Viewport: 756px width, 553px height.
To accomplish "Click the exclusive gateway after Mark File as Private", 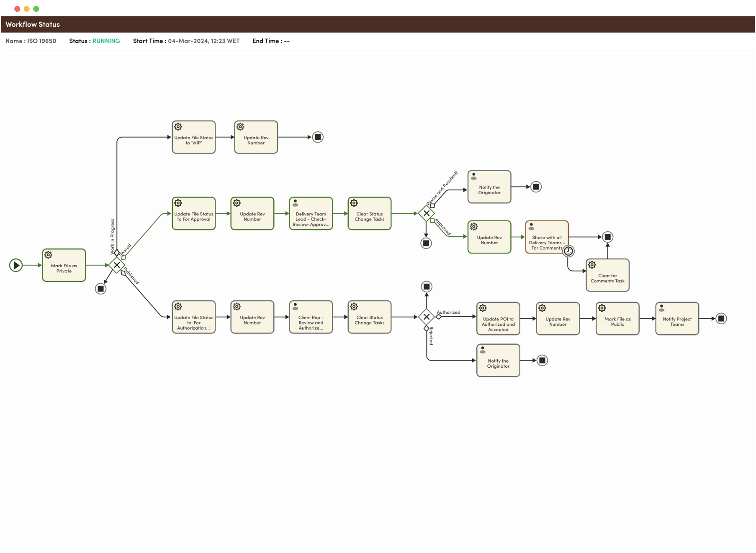I will [x=117, y=265].
